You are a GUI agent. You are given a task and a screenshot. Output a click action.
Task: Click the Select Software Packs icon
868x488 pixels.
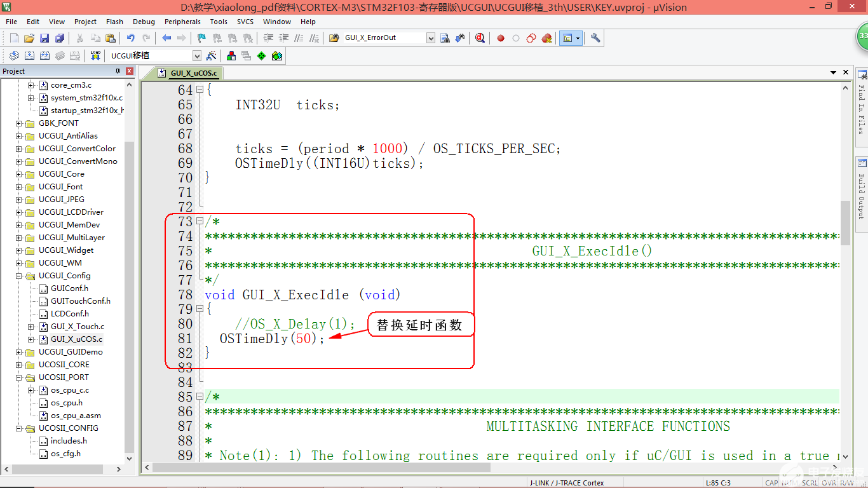coord(277,56)
